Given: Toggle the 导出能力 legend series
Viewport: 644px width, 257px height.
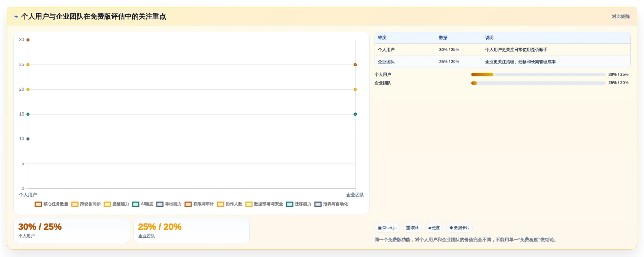Looking at the screenshot, I should (x=169, y=204).
